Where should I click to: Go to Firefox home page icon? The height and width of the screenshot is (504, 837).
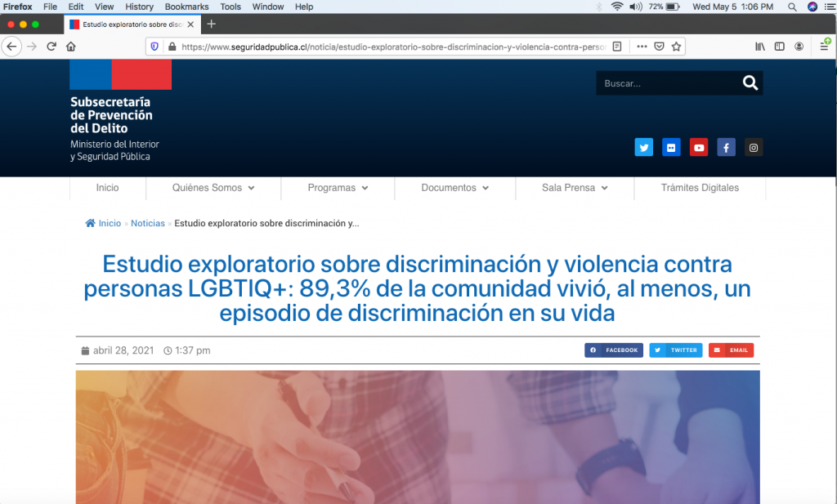click(x=71, y=47)
